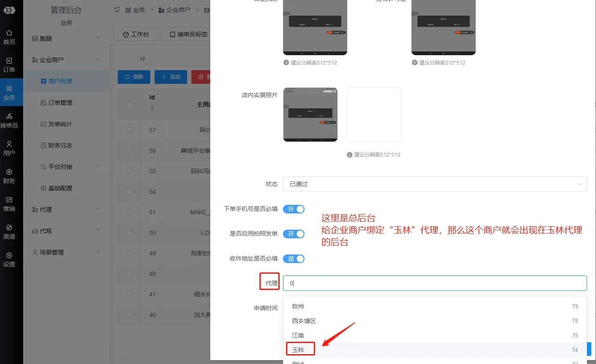Open the 订单 orders icon in sidebar
This screenshot has height=364, width=596.
(x=9, y=61)
